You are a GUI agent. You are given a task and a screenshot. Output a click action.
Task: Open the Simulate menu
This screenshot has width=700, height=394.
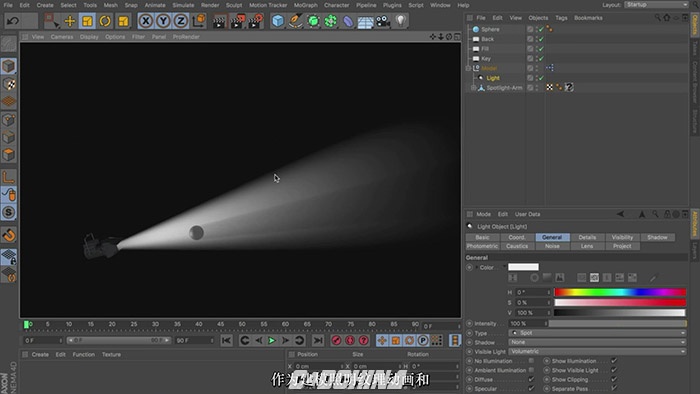click(x=183, y=5)
